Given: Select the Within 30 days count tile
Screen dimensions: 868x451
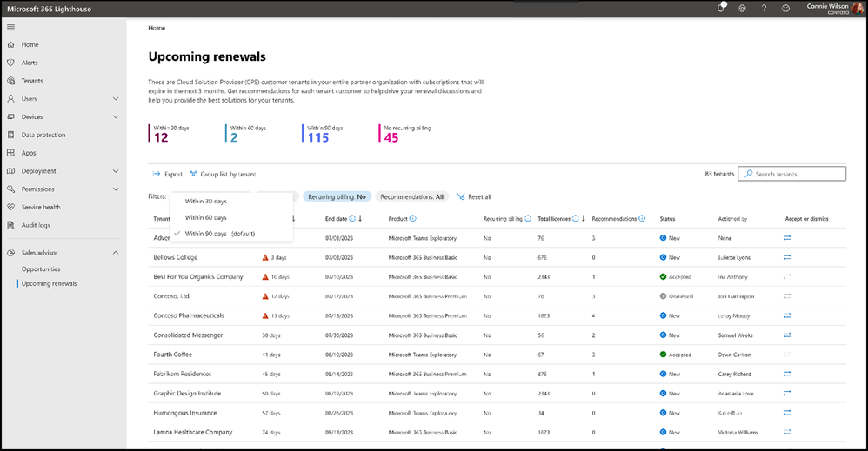Looking at the screenshot, I should tap(170, 133).
